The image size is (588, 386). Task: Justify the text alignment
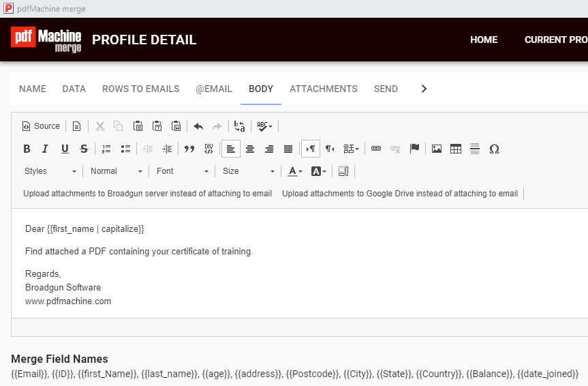[x=288, y=149]
